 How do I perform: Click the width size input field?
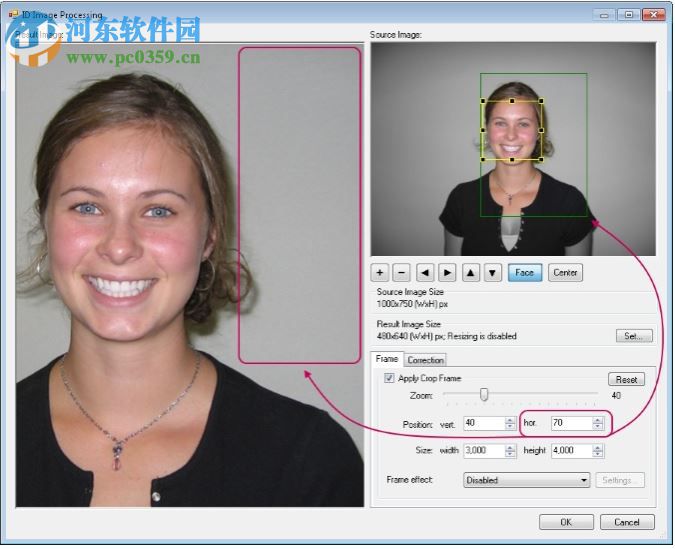(x=484, y=451)
